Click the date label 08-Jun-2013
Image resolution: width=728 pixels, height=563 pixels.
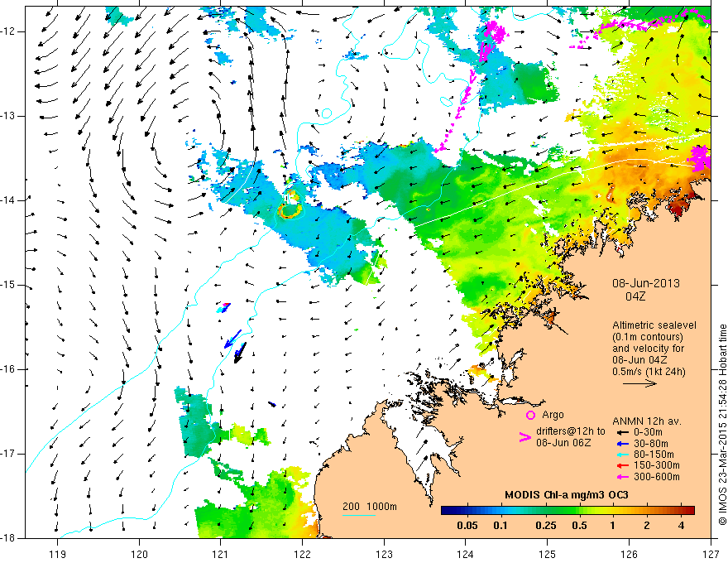pyautogui.click(x=646, y=283)
